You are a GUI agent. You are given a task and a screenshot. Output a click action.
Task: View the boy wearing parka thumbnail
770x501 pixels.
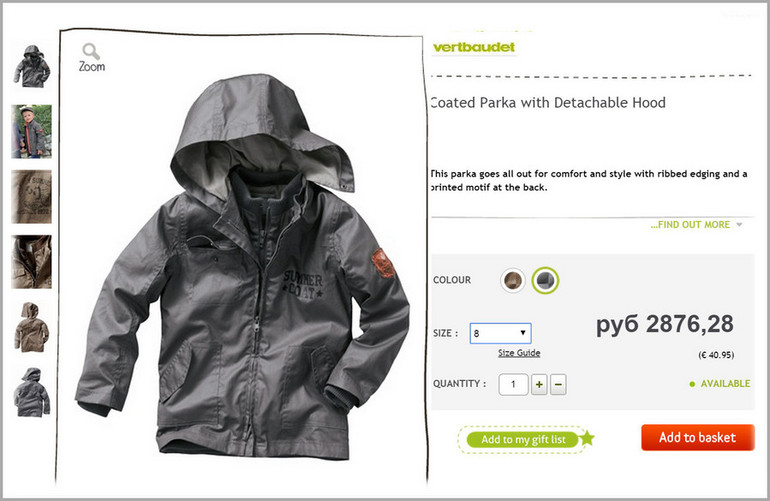tap(31, 131)
